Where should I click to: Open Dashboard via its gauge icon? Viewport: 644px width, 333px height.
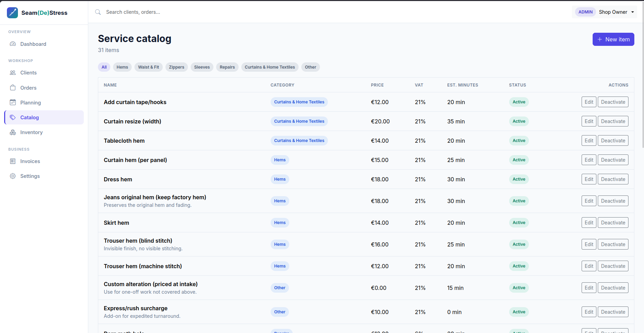13,44
